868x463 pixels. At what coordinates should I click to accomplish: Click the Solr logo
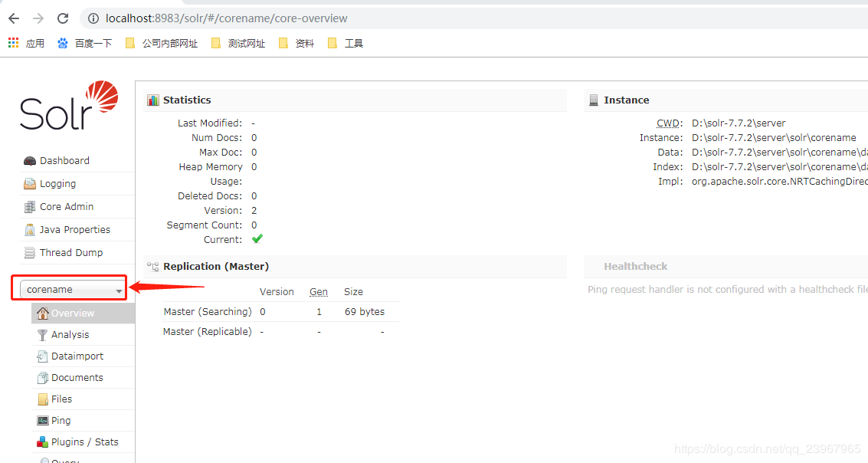point(69,106)
